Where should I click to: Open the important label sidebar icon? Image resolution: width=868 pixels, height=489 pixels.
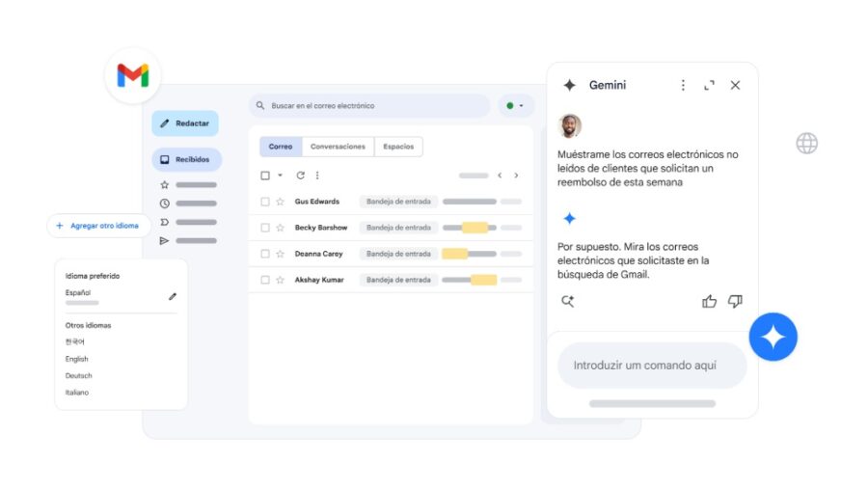pos(164,222)
